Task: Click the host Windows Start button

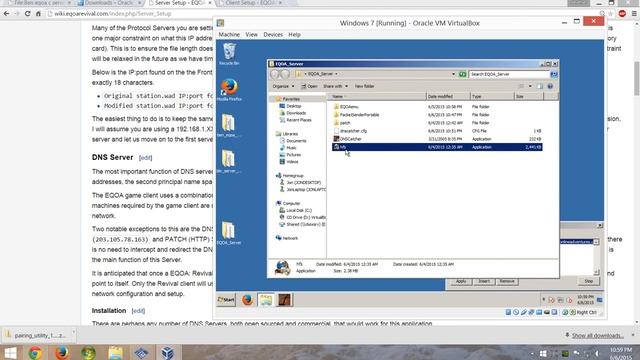Action: [11, 352]
